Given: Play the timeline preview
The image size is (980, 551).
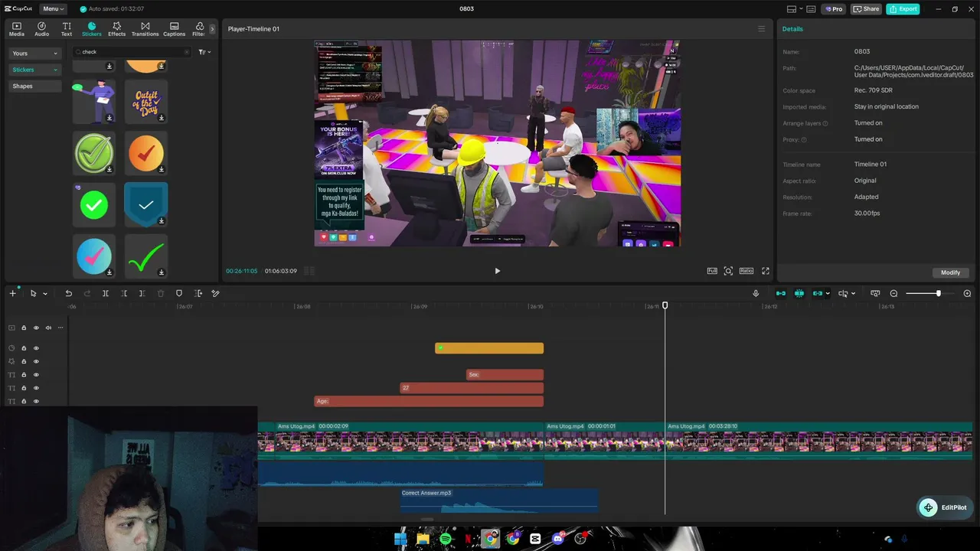Looking at the screenshot, I should pyautogui.click(x=497, y=271).
